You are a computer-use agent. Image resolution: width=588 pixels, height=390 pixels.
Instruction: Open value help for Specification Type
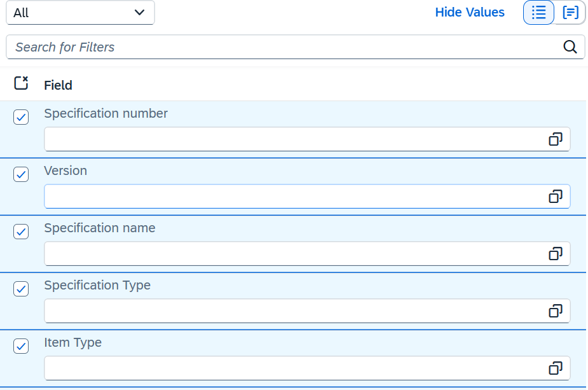(x=556, y=311)
